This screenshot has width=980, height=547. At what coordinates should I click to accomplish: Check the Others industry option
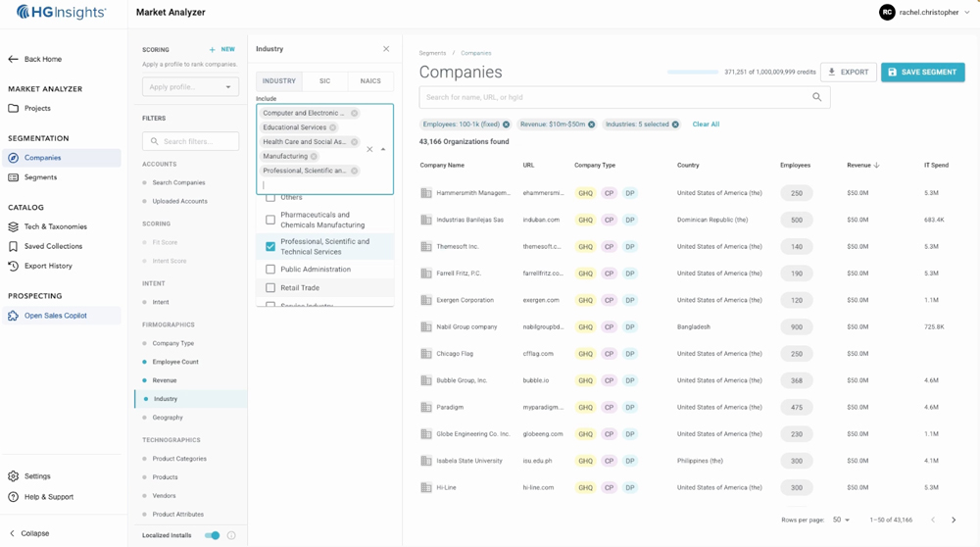tap(270, 198)
